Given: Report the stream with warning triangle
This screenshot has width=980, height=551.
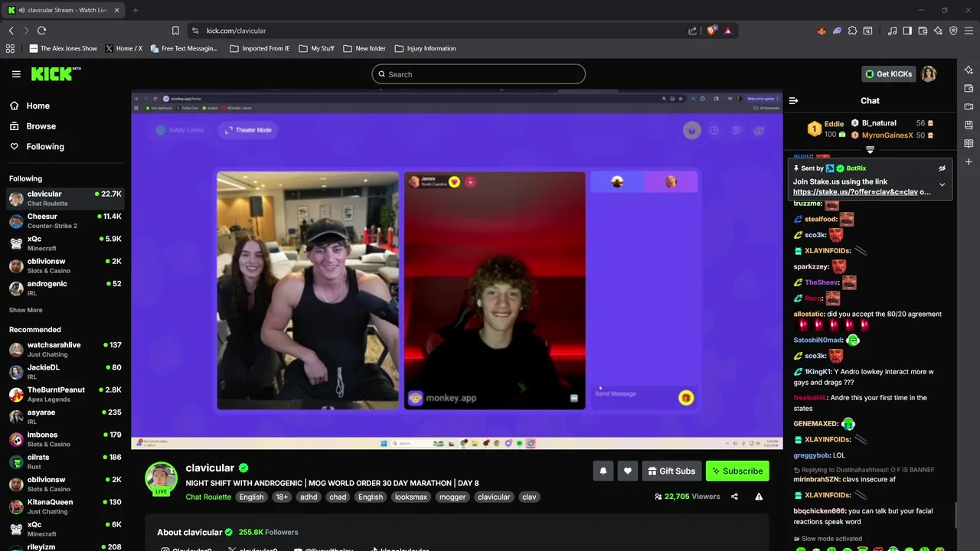Looking at the screenshot, I should pos(759,497).
